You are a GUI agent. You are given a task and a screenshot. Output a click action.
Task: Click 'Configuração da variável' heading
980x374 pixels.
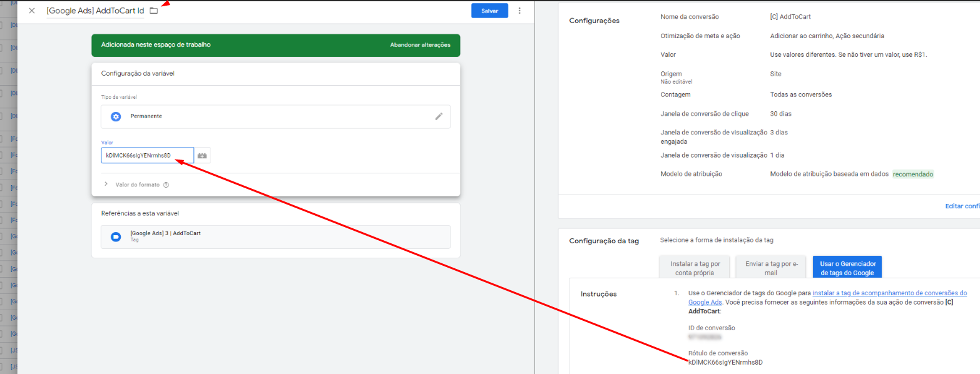point(138,73)
